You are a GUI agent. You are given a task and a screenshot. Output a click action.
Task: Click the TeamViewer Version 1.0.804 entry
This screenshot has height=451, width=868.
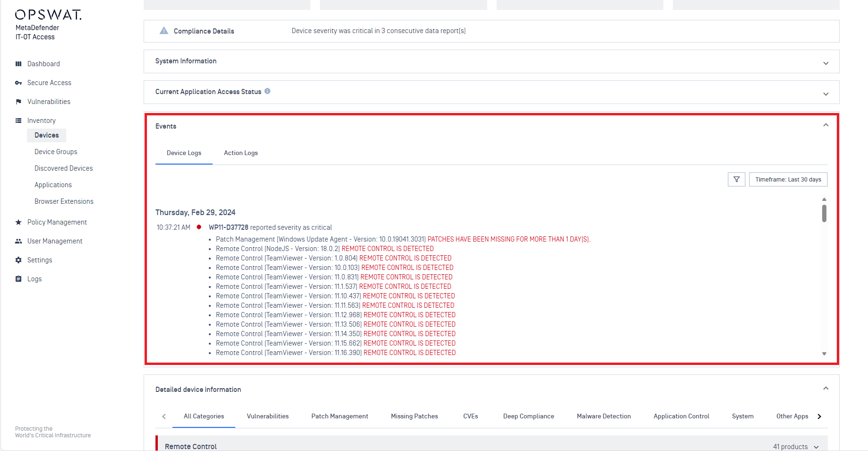(x=334, y=258)
